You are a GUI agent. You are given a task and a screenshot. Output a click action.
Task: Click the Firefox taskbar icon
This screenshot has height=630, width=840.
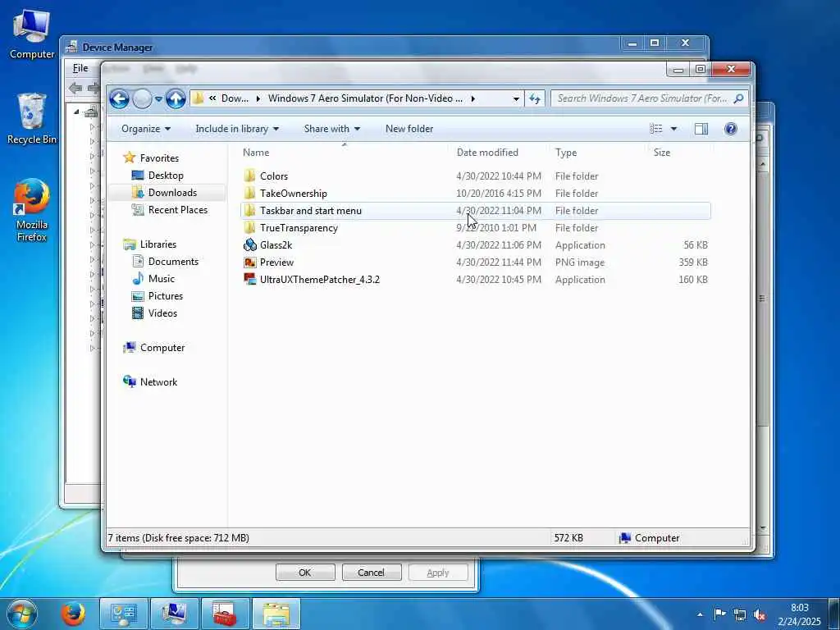pos(73,614)
